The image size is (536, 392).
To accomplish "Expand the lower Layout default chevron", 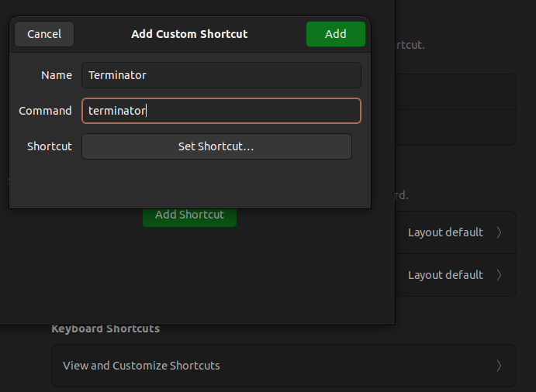I will pyautogui.click(x=499, y=275).
